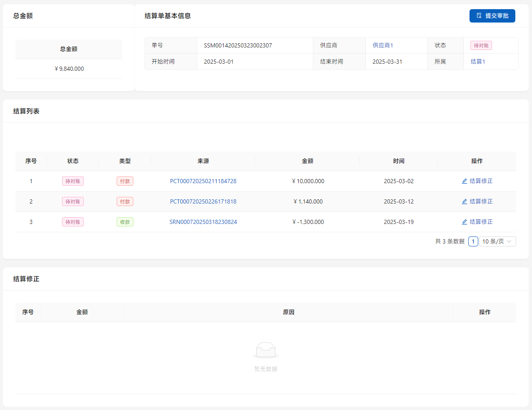Click the 付款 type tag in row 1
The height and width of the screenshot is (410, 532).
(x=125, y=181)
